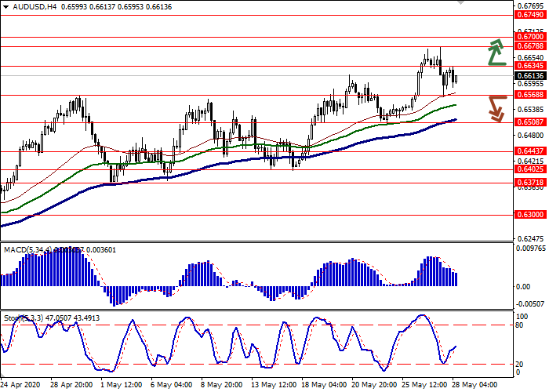
Task: Click the green upward arrow marker
Action: [496, 52]
